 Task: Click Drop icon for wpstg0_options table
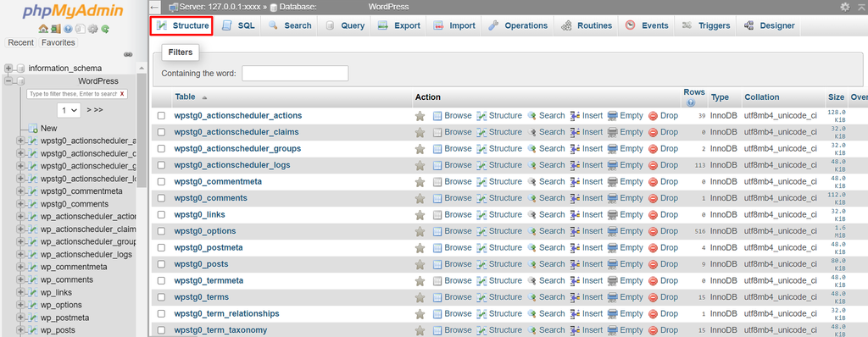pos(663,231)
